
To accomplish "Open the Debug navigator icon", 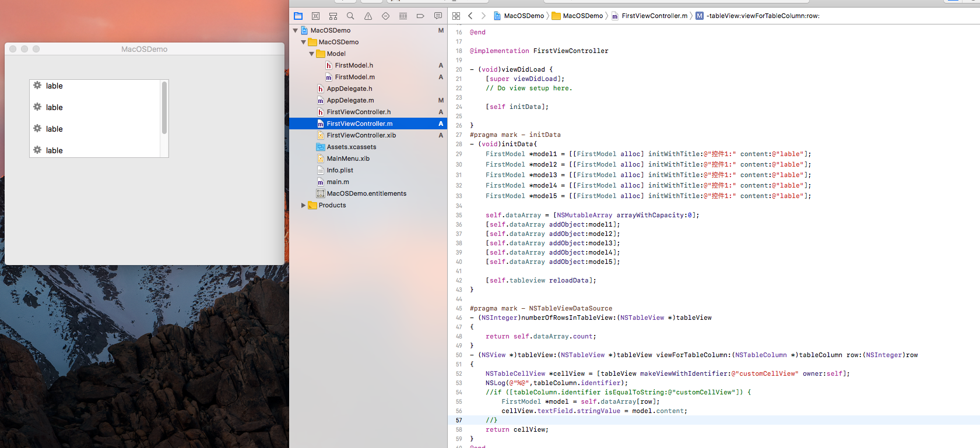I will coord(403,16).
